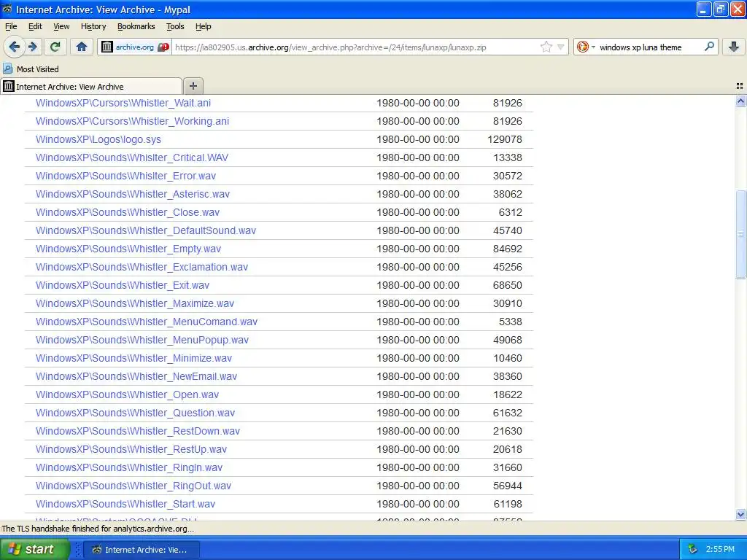Viewport: 747px width, 560px height.
Task: Click the file size value 84692
Action: pos(508,249)
